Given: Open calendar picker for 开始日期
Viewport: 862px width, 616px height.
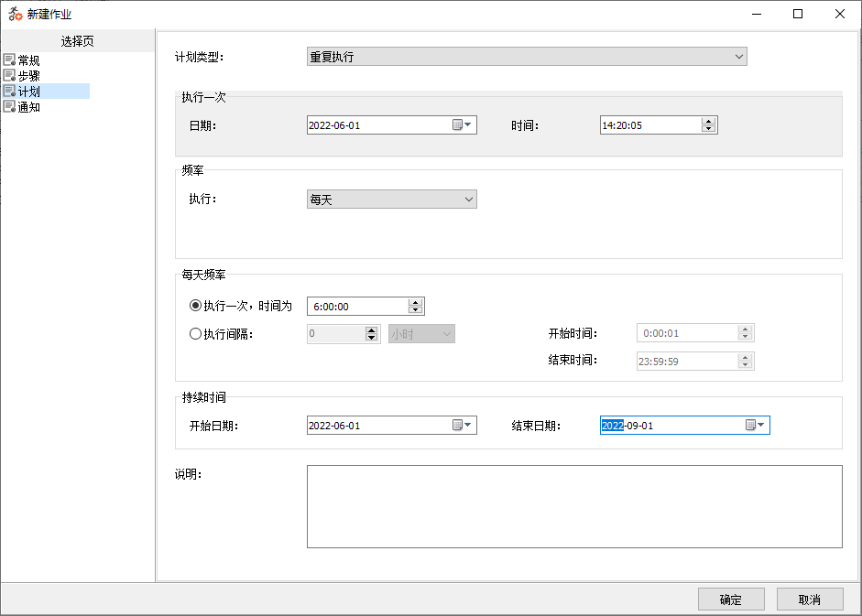Looking at the screenshot, I should 462,425.
